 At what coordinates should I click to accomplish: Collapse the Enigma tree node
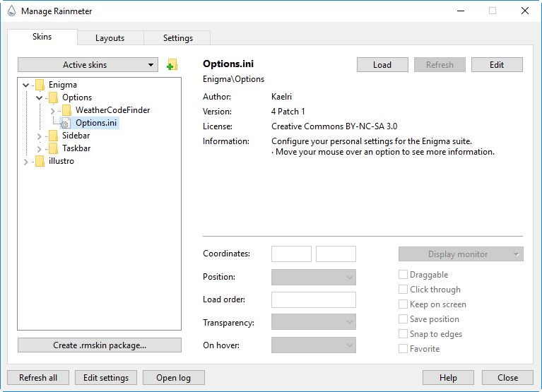click(26, 85)
